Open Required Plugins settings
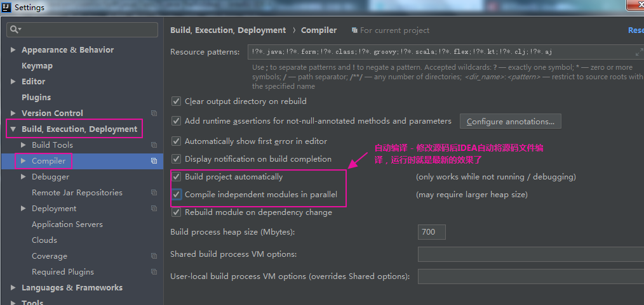The image size is (644, 305). pyautogui.click(x=63, y=272)
